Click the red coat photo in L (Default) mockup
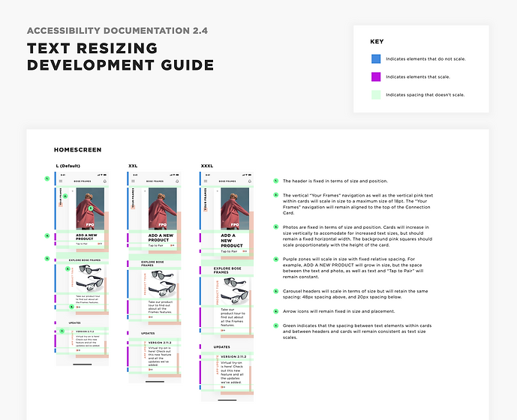517x420 pixels. click(90, 208)
